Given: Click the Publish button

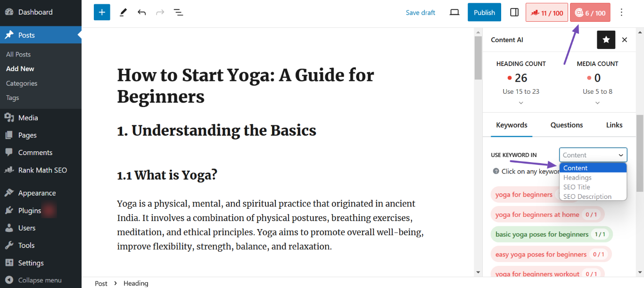Looking at the screenshot, I should tap(484, 12).
